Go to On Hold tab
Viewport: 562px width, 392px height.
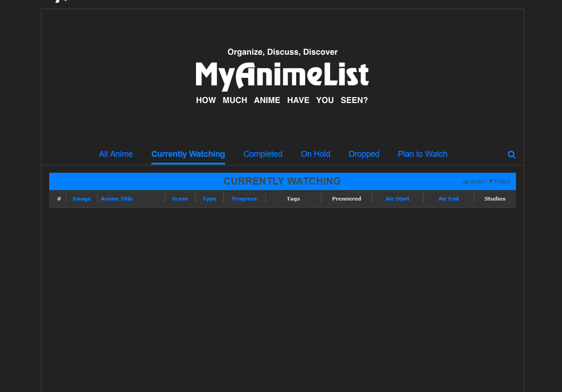point(315,154)
